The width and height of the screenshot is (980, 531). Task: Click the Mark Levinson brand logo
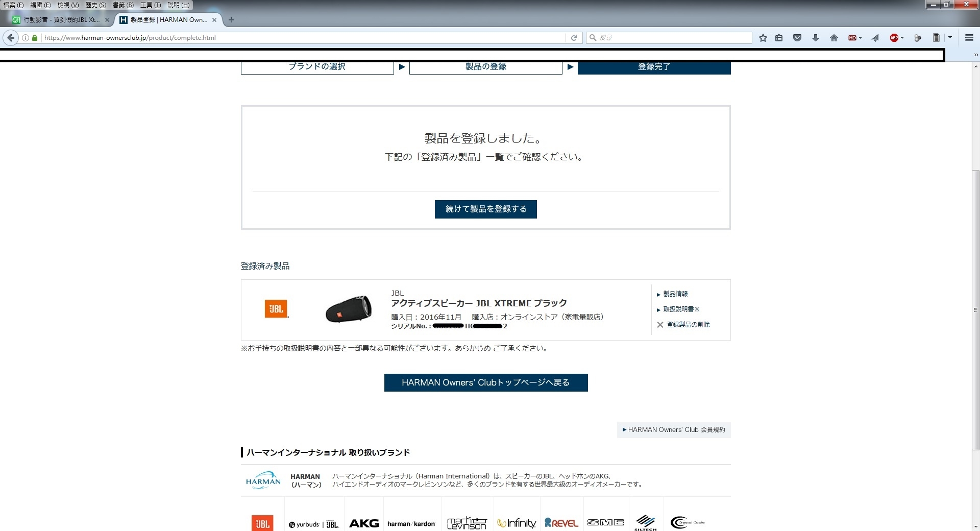pyautogui.click(x=467, y=523)
